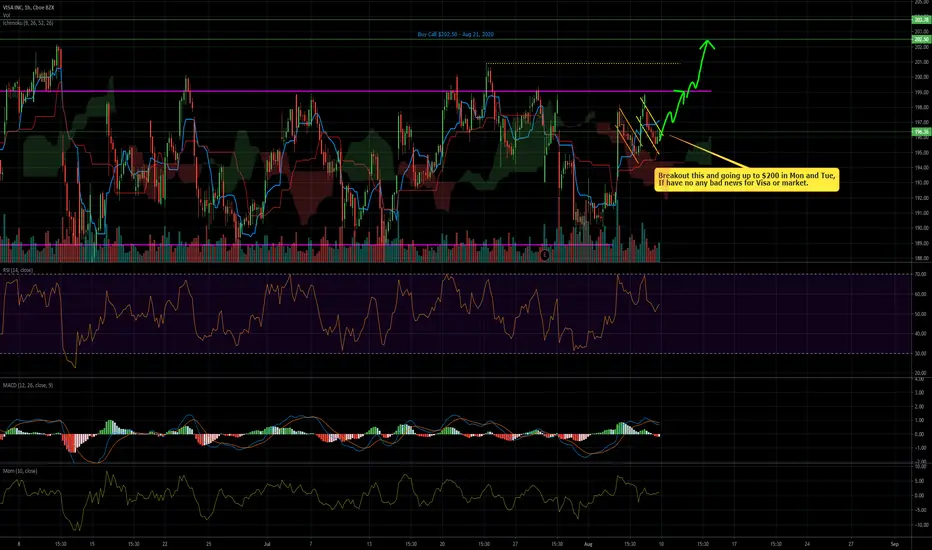Viewport: 932px width, 550px height.
Task: Open the RSI (14, close) indicator legend
Action: pos(18,270)
